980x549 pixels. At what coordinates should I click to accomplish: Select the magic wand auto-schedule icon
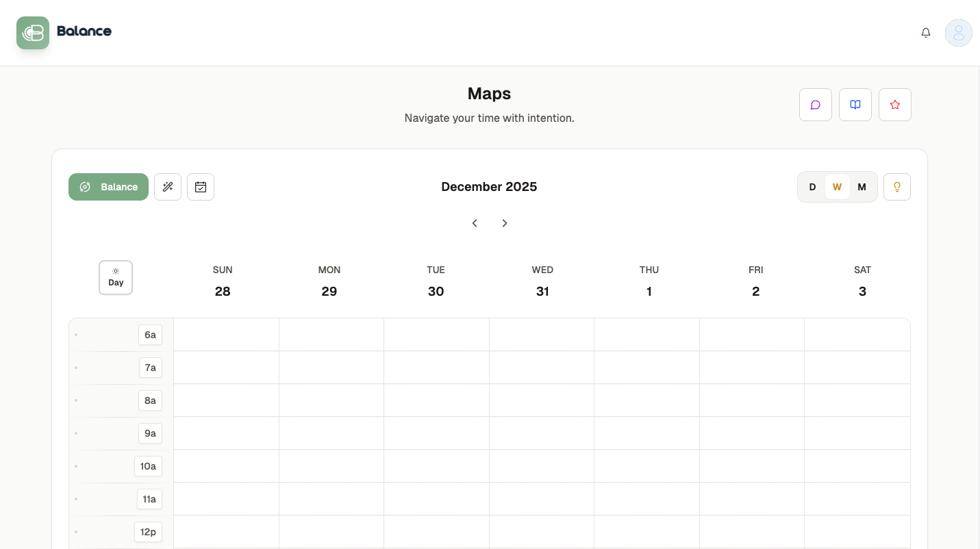[x=168, y=186]
